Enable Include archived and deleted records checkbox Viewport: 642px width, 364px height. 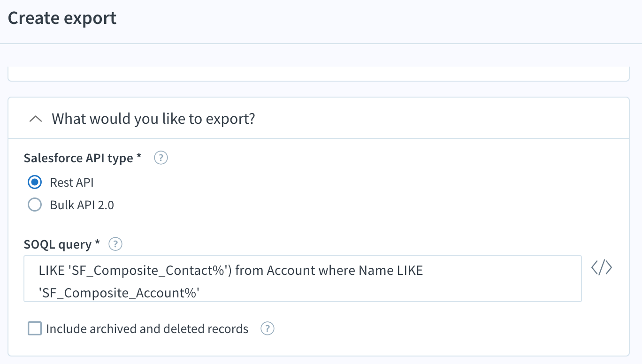(35, 328)
